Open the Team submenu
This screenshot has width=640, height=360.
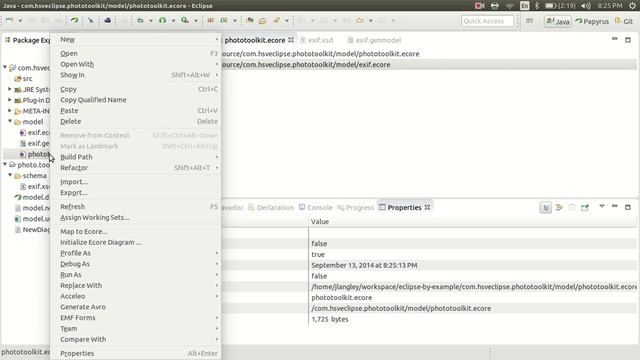pyautogui.click(x=136, y=329)
